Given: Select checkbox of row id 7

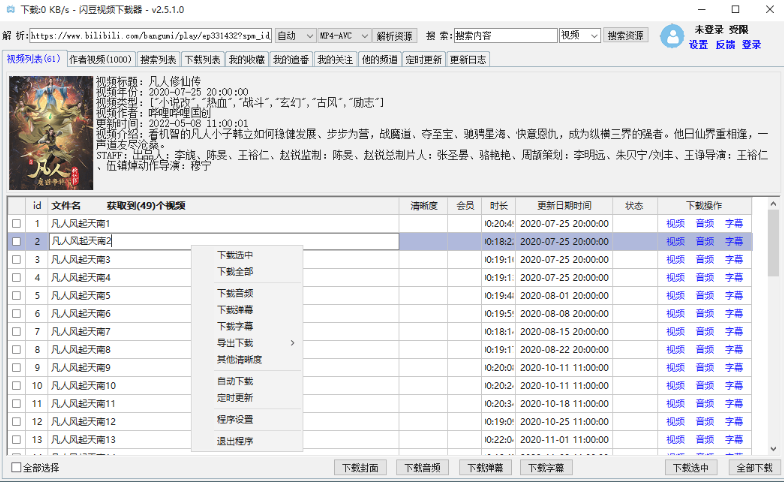Looking at the screenshot, I should pyautogui.click(x=16, y=332).
